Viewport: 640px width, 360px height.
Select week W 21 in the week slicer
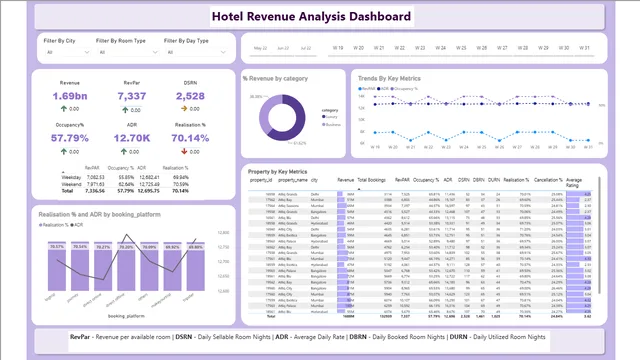(379, 48)
